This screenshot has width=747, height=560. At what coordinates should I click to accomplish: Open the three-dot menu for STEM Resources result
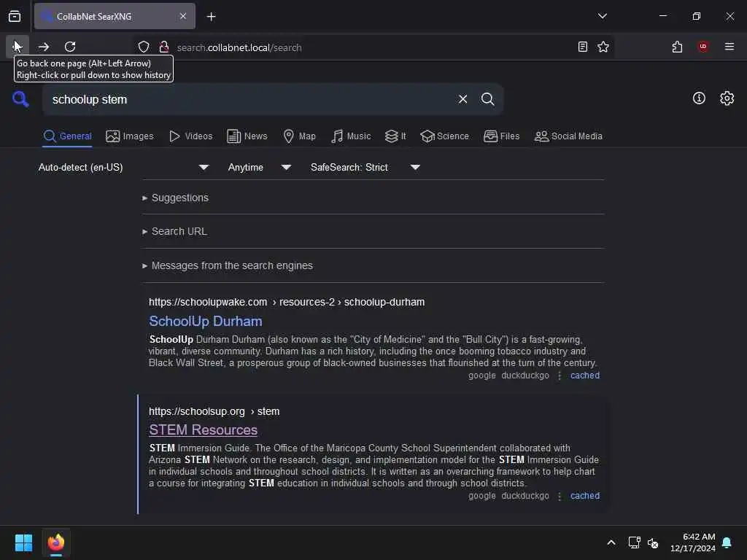click(560, 496)
